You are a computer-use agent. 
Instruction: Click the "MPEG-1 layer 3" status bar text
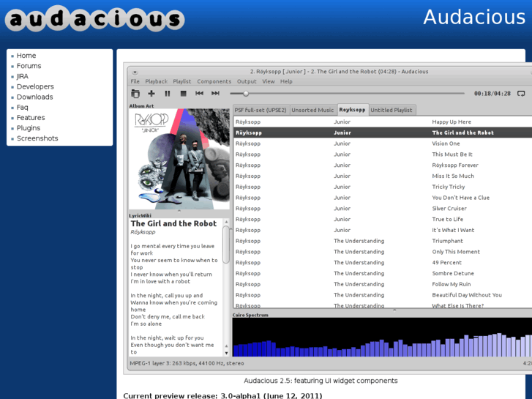click(187, 363)
